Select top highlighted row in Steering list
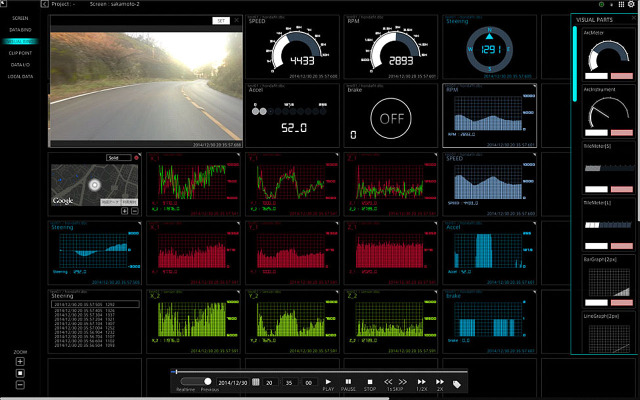 (95, 304)
